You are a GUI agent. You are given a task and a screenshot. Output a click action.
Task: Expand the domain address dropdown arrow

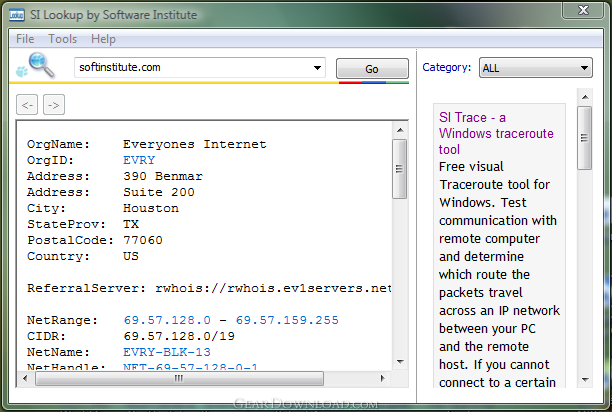coord(318,68)
